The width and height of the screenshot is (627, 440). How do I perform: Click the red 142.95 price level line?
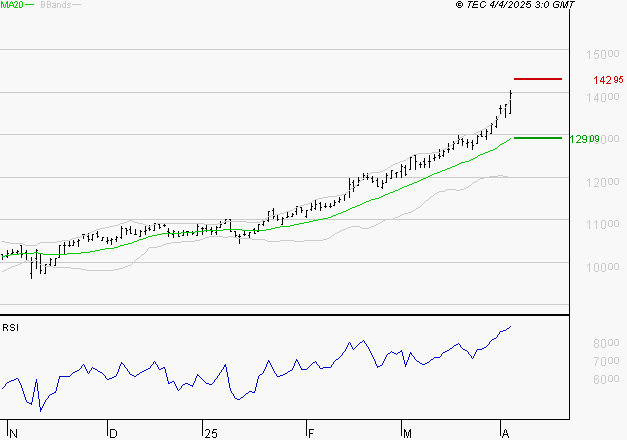pyautogui.click(x=537, y=78)
